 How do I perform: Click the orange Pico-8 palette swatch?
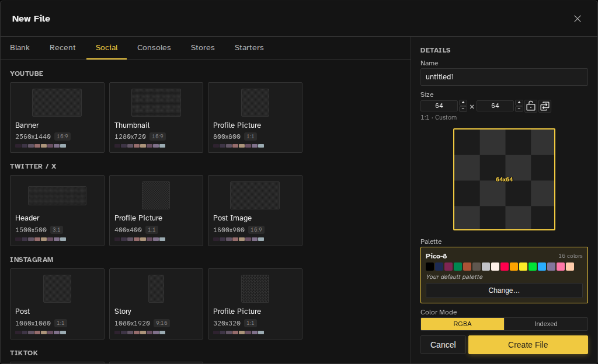click(x=514, y=267)
